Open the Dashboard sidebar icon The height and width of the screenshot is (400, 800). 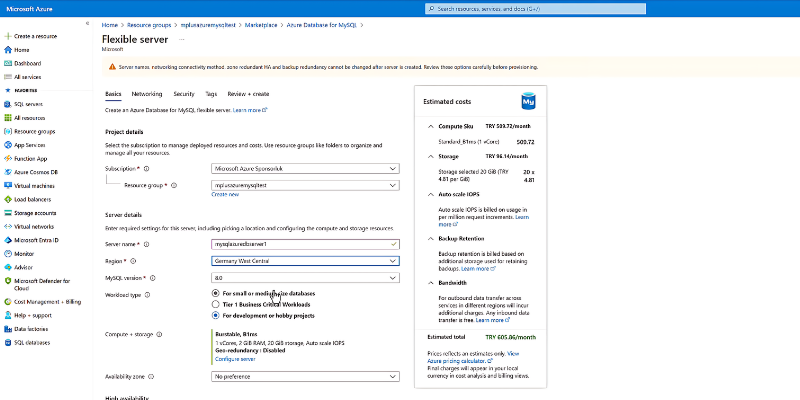click(8, 63)
